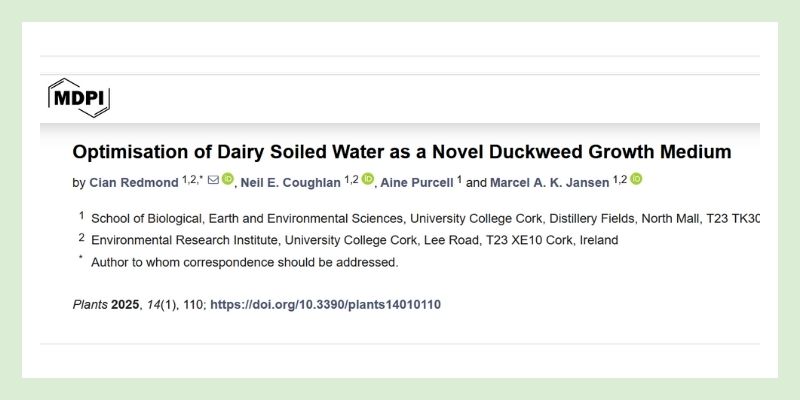View author profile Marcel A. K. Jansen
800x400 pixels.
click(550, 182)
